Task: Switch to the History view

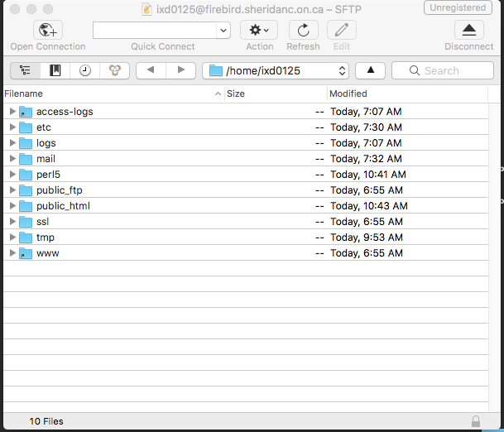Action: pos(85,70)
